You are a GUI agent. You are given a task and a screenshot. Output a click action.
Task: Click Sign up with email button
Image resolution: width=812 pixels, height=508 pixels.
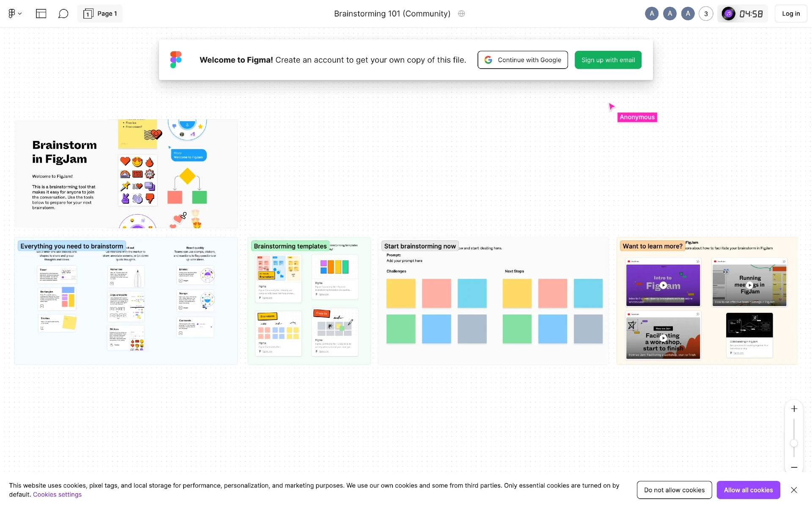tap(608, 60)
